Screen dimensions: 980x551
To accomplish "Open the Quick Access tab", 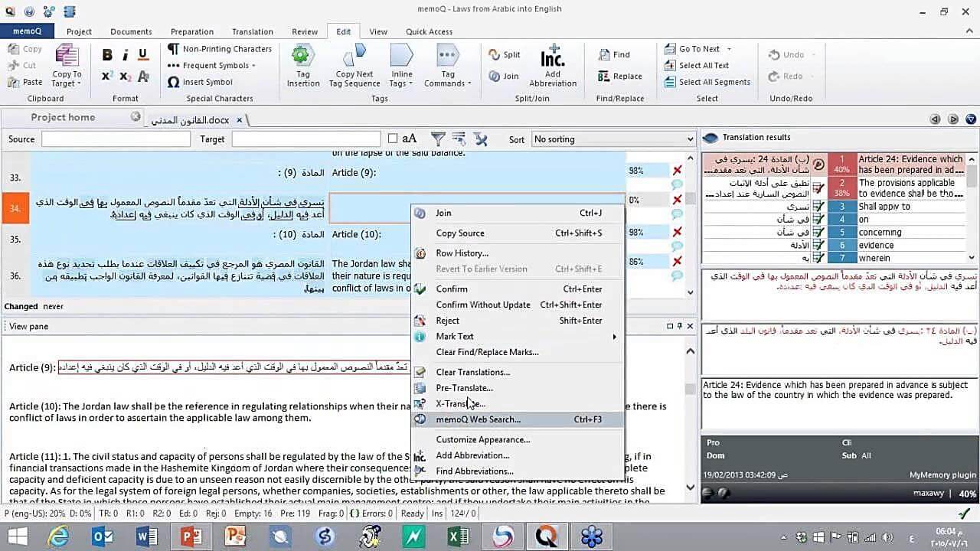I will click(429, 31).
